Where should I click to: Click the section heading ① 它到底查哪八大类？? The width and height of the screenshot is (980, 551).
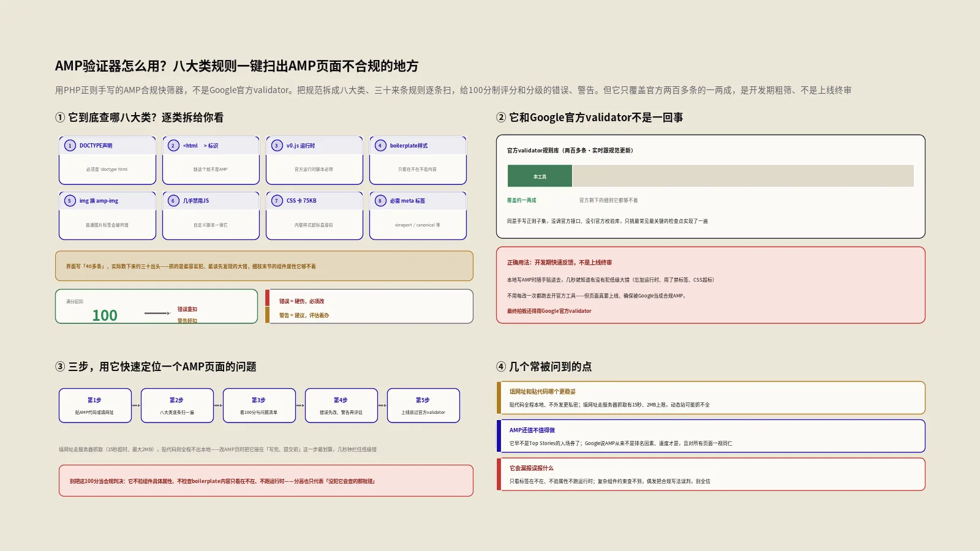point(140,118)
